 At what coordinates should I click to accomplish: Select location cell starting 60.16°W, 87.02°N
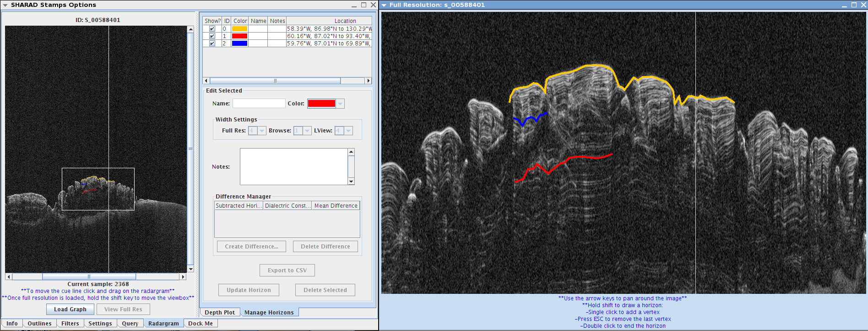tap(329, 36)
